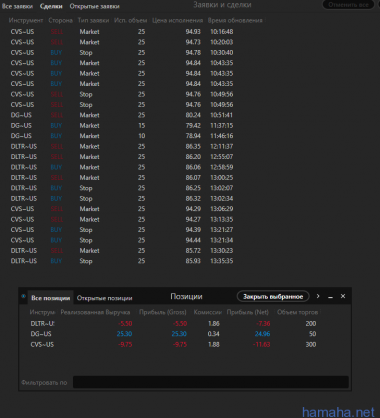Sort by Прибыль (Net) column header
This screenshot has width=380, height=418.
click(248, 312)
